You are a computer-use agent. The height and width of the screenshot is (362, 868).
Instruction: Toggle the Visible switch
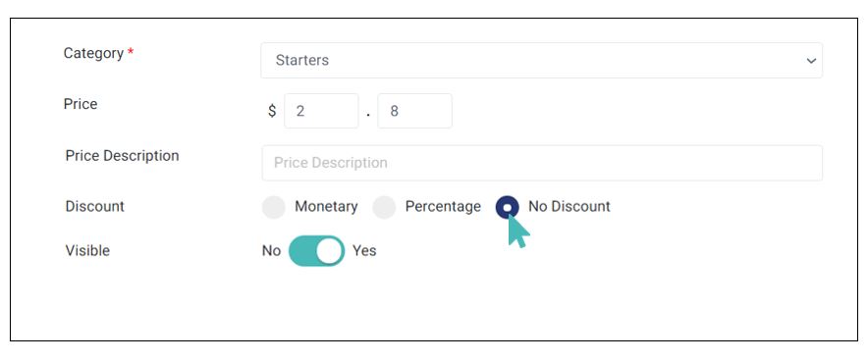coord(316,251)
